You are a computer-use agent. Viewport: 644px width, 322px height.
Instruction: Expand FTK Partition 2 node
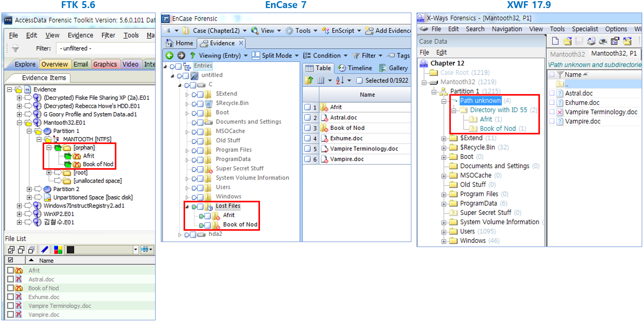tap(29, 189)
